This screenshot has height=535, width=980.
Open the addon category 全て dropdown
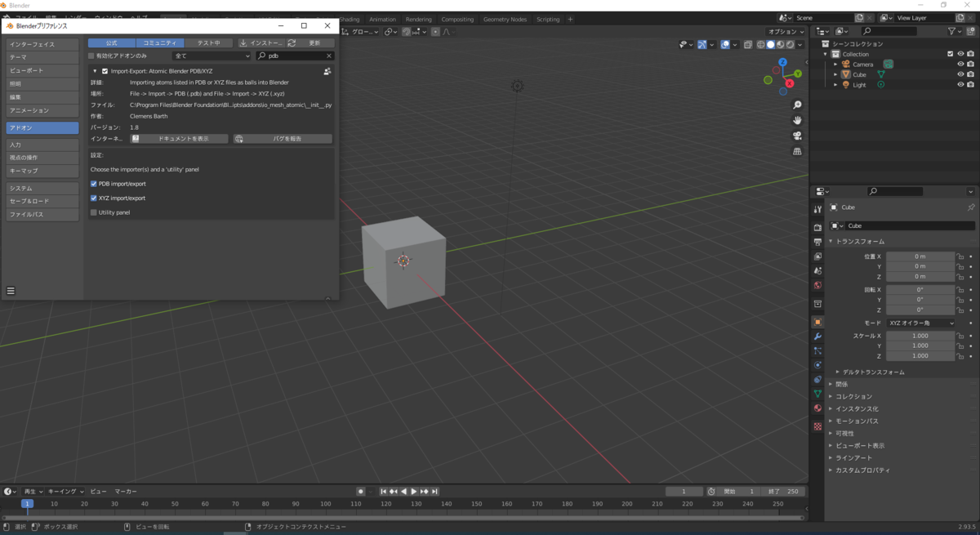coord(212,56)
